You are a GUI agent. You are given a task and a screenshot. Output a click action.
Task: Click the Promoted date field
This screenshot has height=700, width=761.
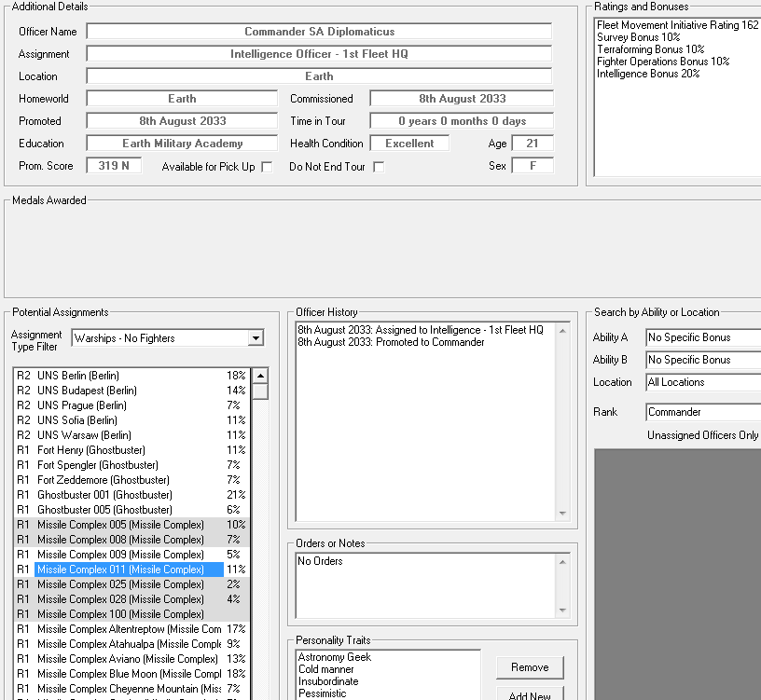pyautogui.click(x=182, y=121)
